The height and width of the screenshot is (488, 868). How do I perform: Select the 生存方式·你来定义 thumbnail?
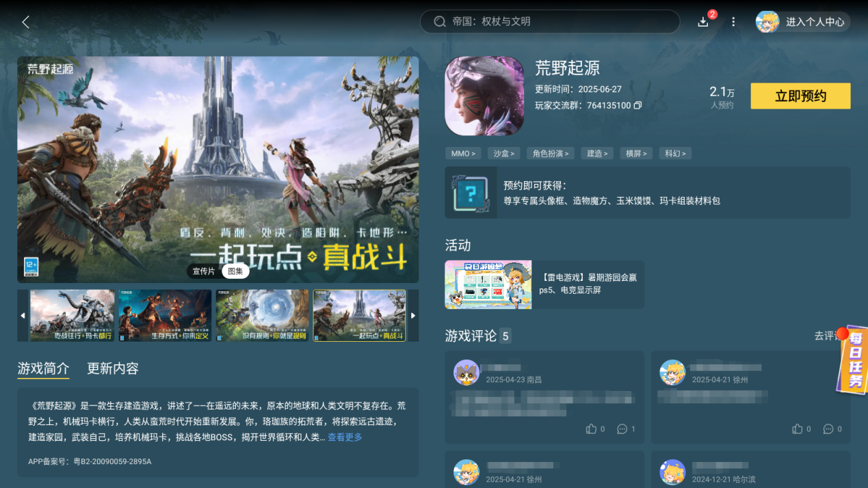click(165, 316)
